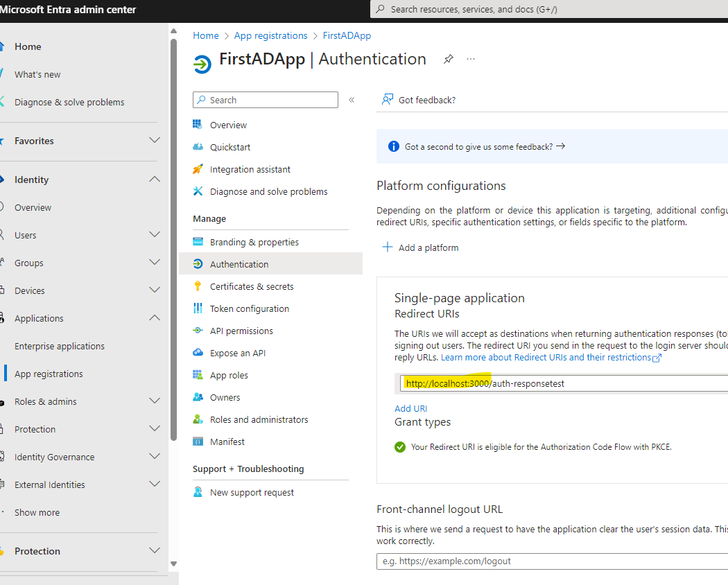Select App registrations in left navigation
Image resolution: width=728 pixels, height=585 pixels.
coord(49,374)
